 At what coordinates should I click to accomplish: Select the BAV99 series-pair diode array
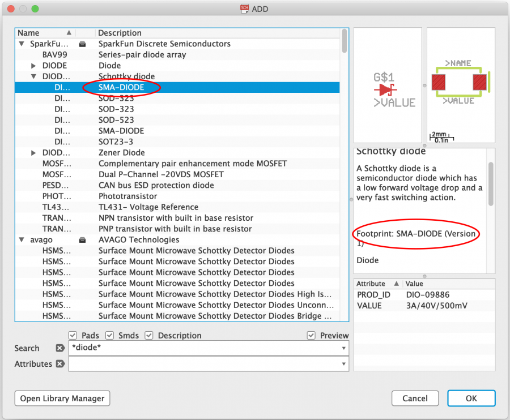point(54,55)
